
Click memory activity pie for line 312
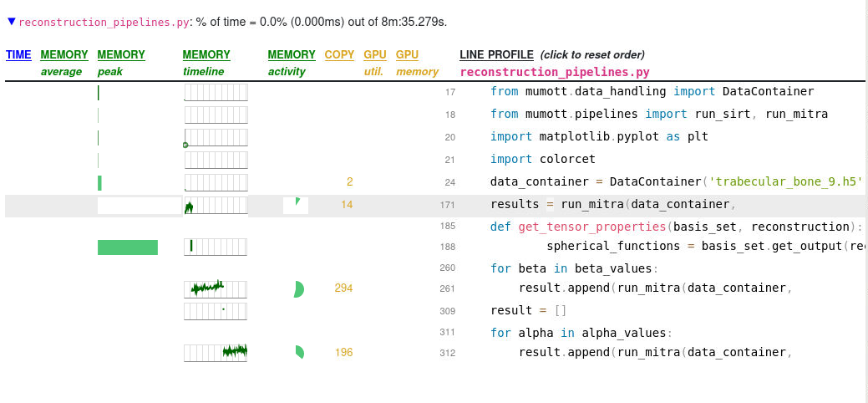[x=299, y=352]
